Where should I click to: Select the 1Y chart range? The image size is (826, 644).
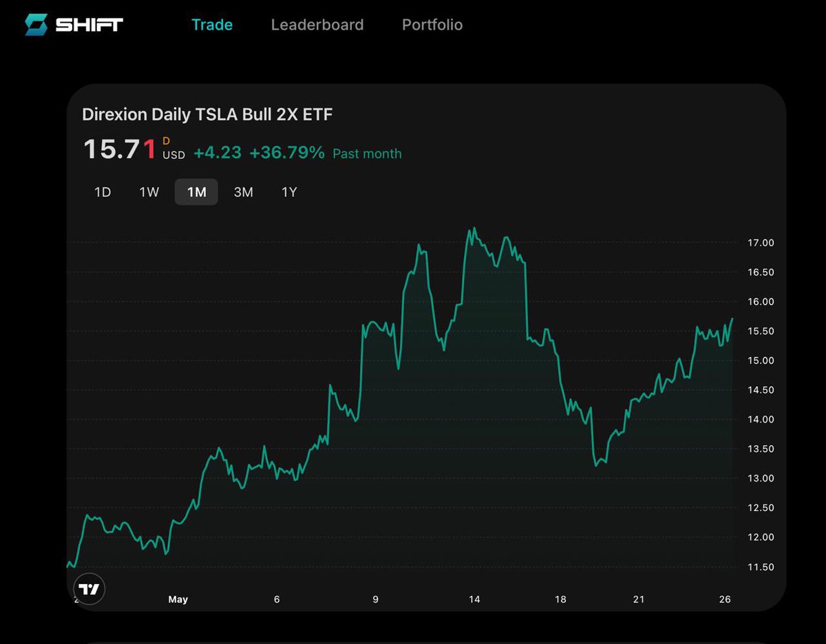pyautogui.click(x=289, y=192)
